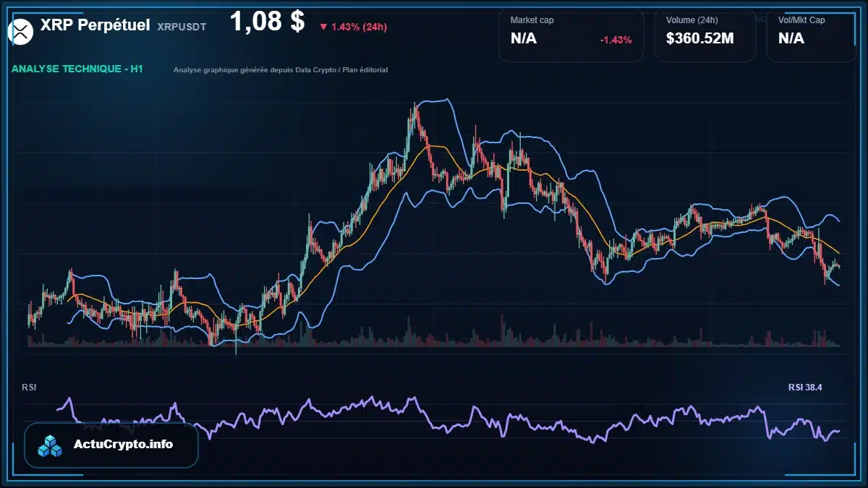The image size is (868, 488).
Task: Click the ANALYSE TECHNIQUE - H1 heading
Action: click(x=77, y=69)
